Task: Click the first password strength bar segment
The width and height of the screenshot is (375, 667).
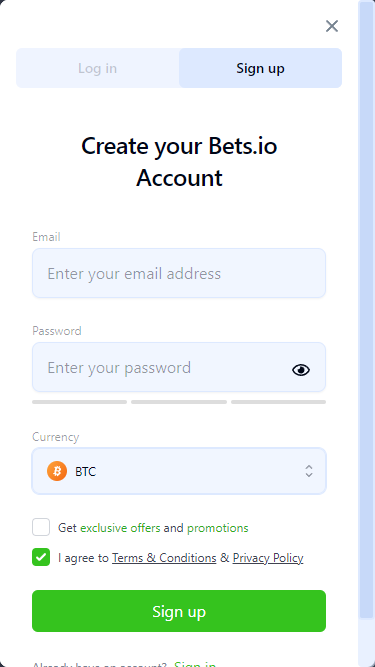Action: tap(80, 402)
